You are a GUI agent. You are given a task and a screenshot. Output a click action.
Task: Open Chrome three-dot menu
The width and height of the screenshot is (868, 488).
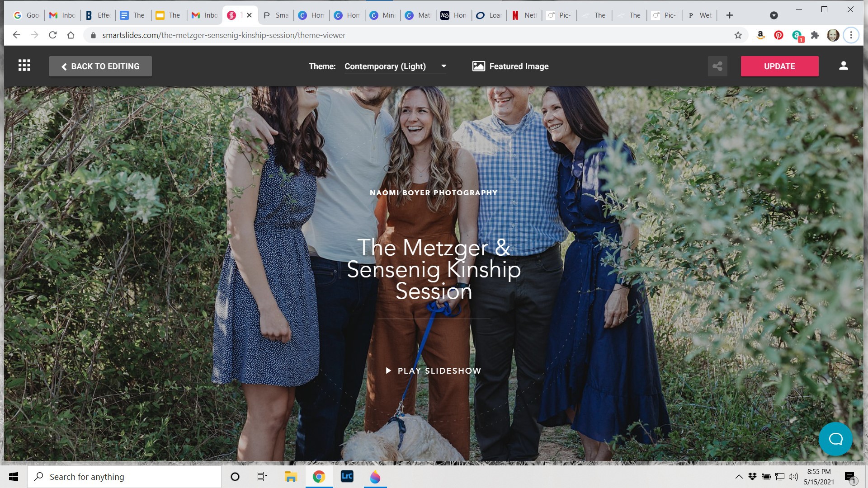pos(851,35)
